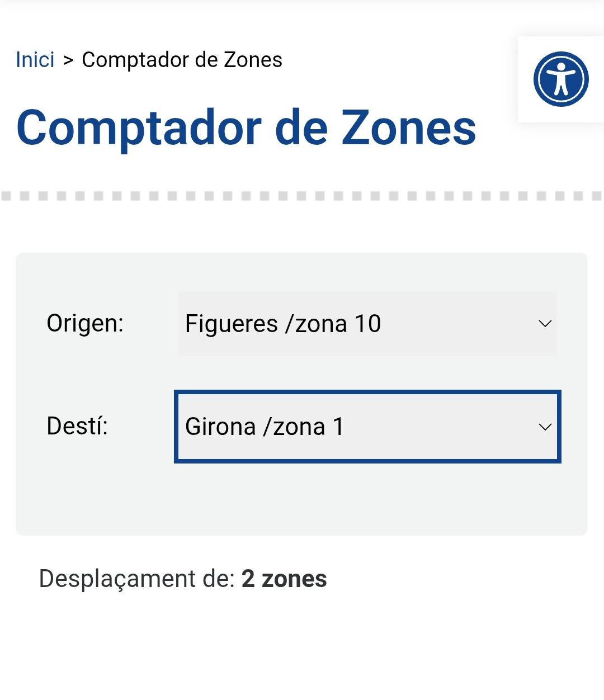Image resolution: width=604 pixels, height=700 pixels.
Task: Click the Origen: field label
Action: coord(85,323)
